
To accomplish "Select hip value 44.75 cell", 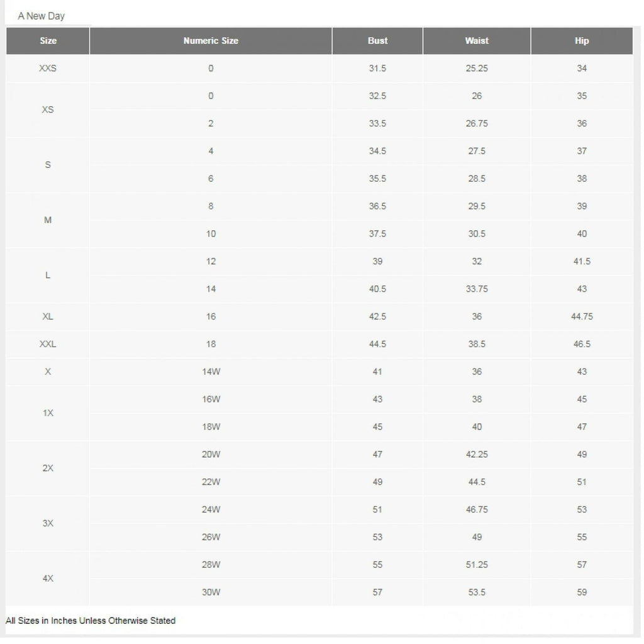I will [x=582, y=316].
